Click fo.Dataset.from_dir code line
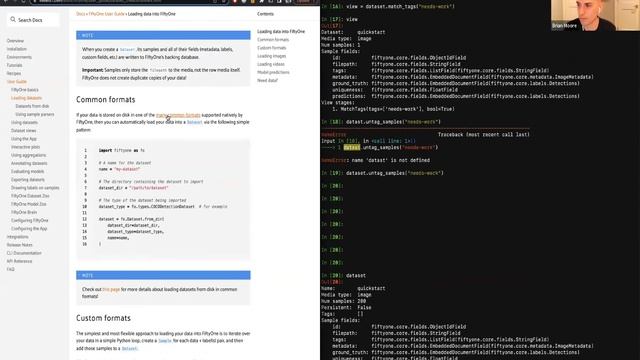Screen dimensions: 640x360 131,219
